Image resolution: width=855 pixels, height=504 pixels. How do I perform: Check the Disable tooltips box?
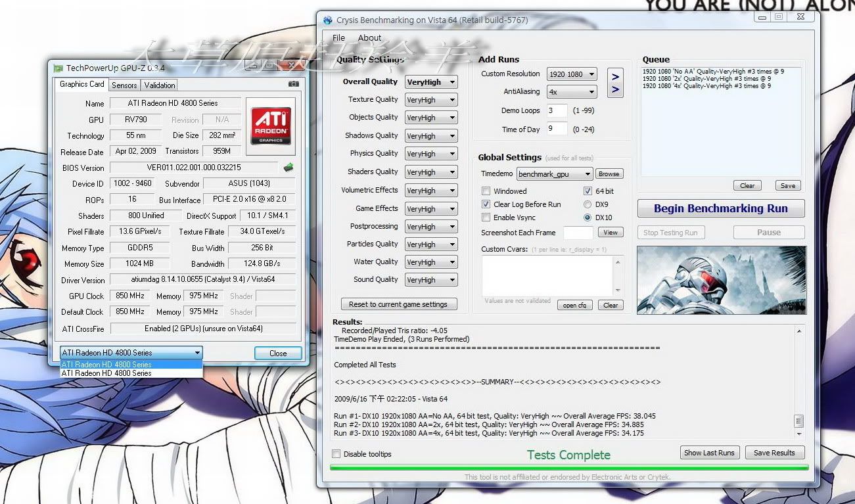point(336,454)
